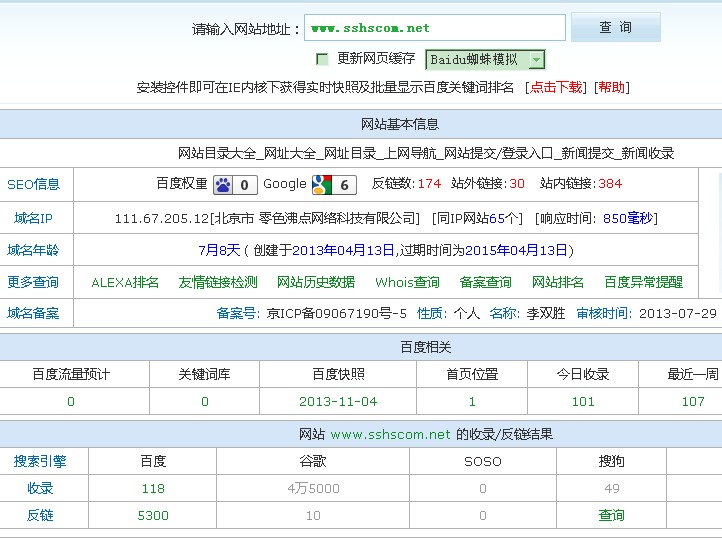722x538 pixels.
Task: Click www.sshscom.net in results header
Action: (390, 434)
